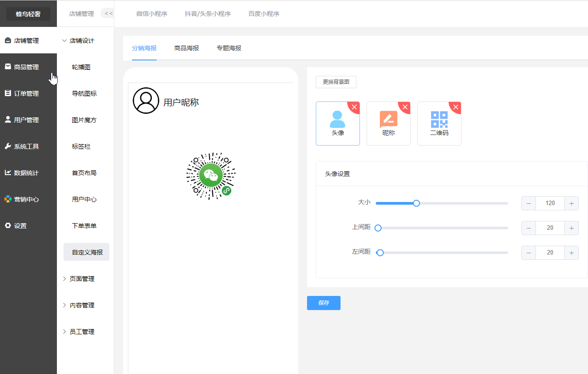588x374 pixels.
Task: Open the 首页布局 menu item
Action: click(x=85, y=173)
